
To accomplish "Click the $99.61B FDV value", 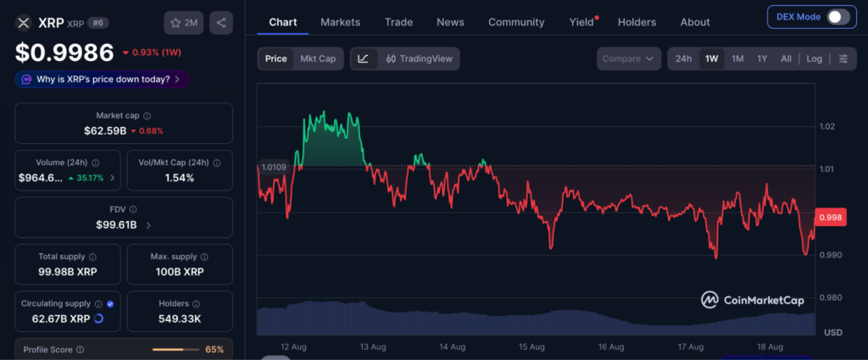I will tap(116, 225).
